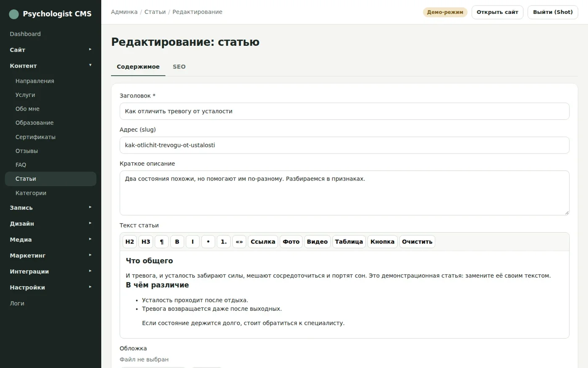Toggle italic with the I button

point(193,242)
